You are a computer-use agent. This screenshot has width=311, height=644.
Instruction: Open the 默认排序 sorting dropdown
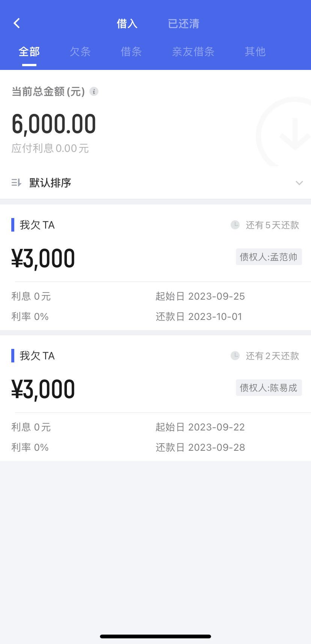click(155, 183)
